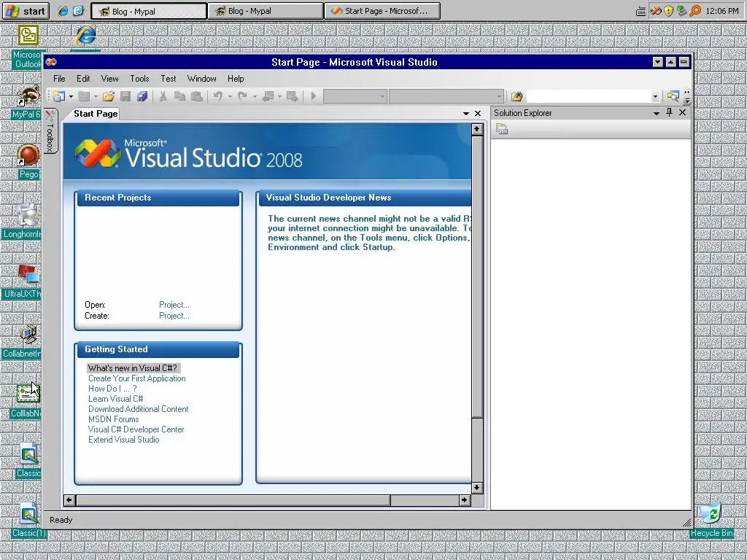Click Start Page horizontal scrollbar left arrow
The image size is (747, 560).
click(x=69, y=500)
